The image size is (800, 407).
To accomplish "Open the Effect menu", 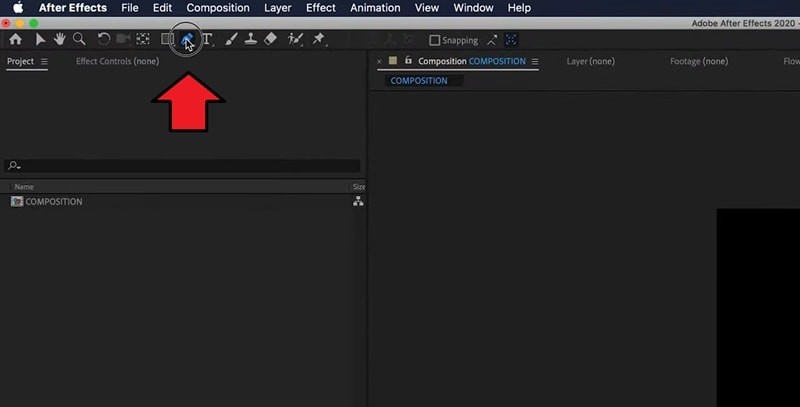I will [321, 8].
